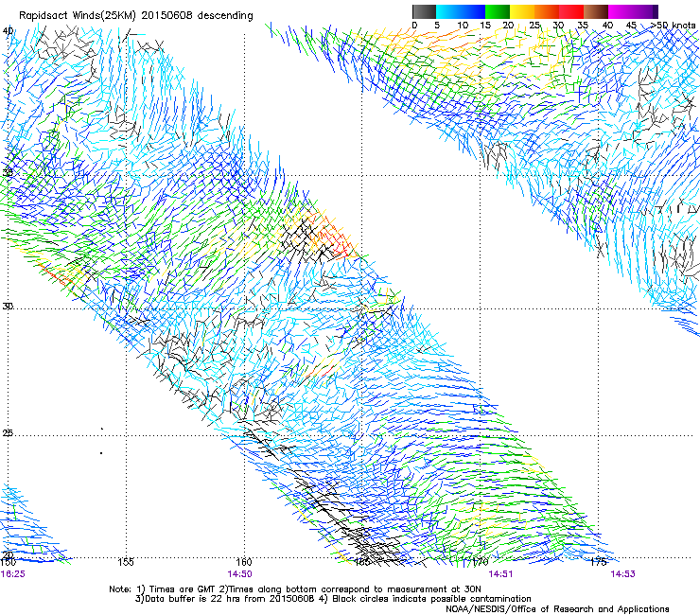Click the yellow 20-25 knots legend swatch
This screenshot has height=615, width=700.
[522, 11]
